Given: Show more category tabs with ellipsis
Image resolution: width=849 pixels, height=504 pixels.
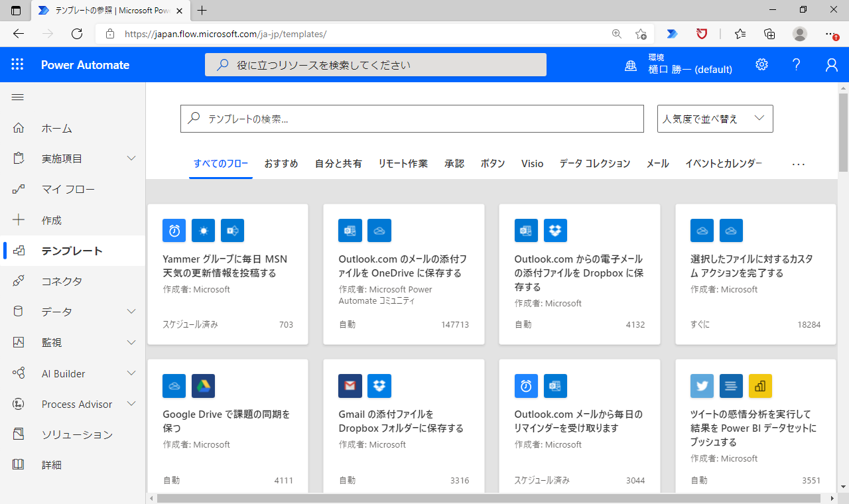Looking at the screenshot, I should click(798, 164).
